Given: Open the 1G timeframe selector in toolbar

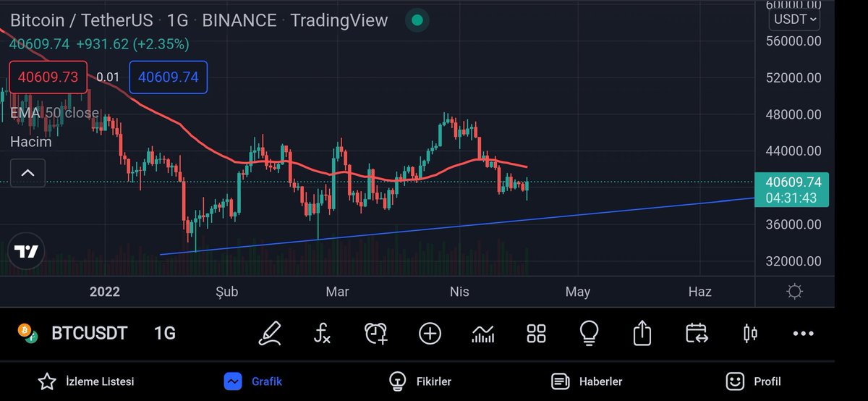Looking at the screenshot, I should tap(165, 333).
